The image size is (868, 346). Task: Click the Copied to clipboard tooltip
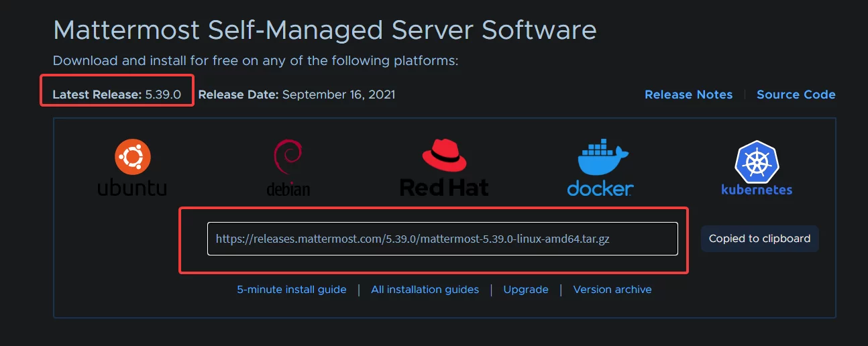(x=759, y=239)
